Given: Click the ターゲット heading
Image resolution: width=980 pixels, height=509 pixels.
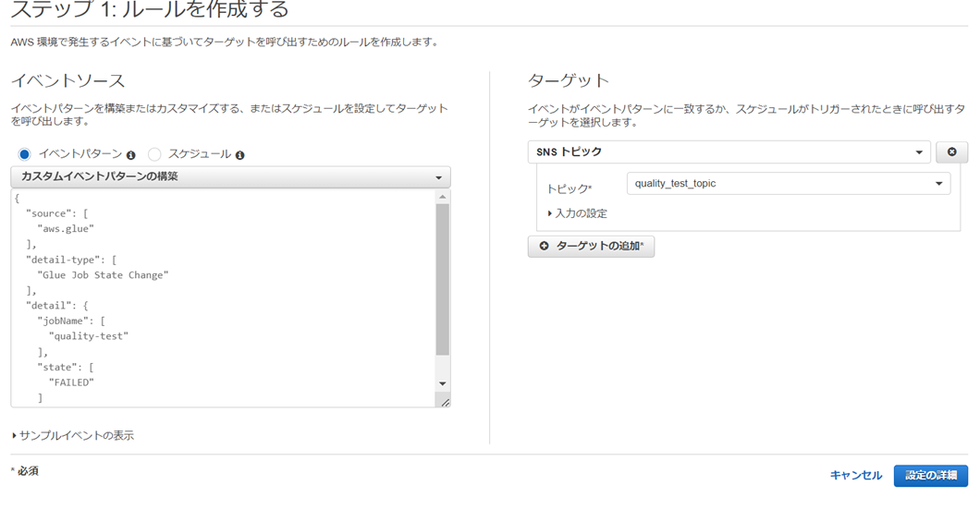Looking at the screenshot, I should [x=569, y=80].
